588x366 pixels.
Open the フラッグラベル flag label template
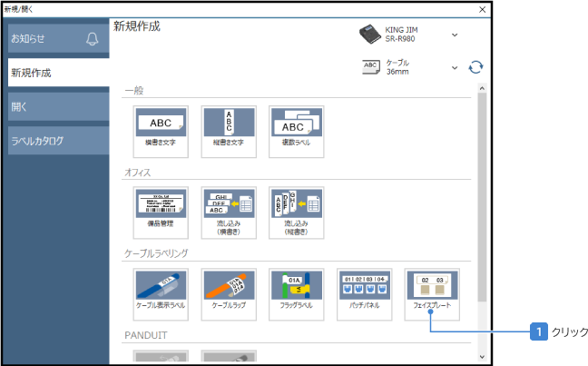coord(296,294)
